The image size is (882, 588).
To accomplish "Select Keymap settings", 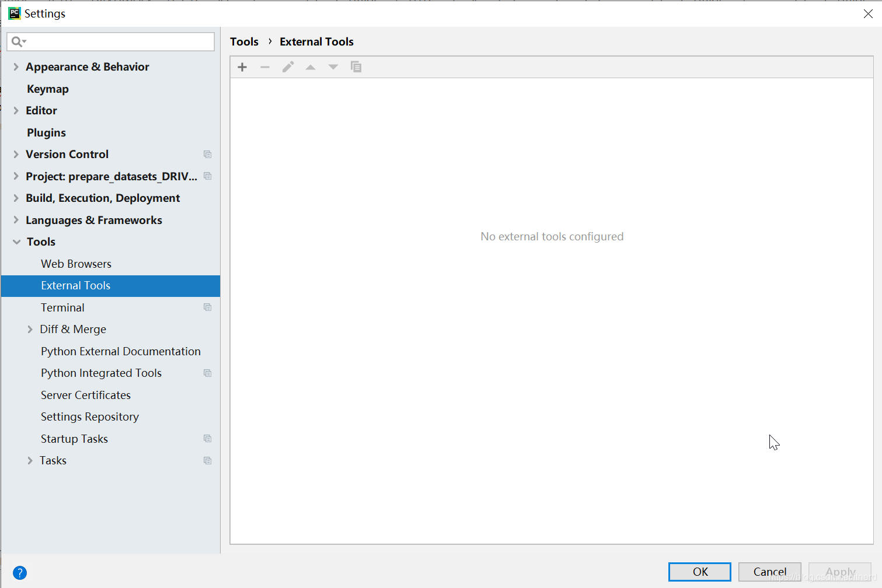I will pos(48,89).
